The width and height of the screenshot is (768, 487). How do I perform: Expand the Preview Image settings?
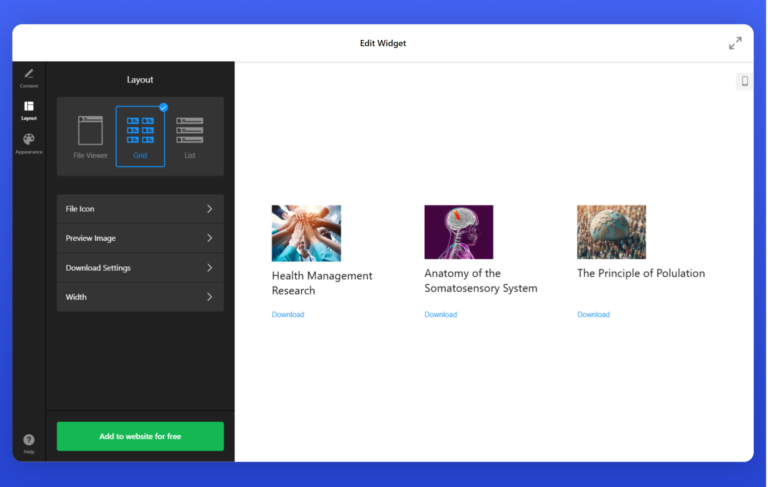pyautogui.click(x=140, y=238)
